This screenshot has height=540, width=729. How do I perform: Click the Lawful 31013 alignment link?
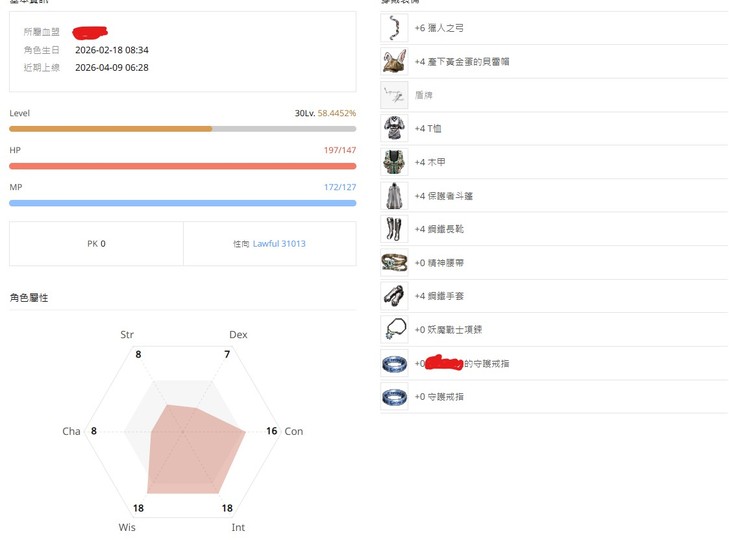(279, 244)
